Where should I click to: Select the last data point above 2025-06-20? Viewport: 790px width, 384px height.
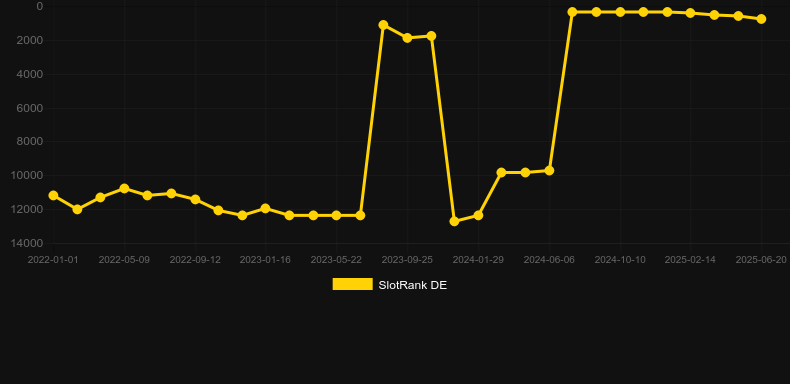(x=761, y=19)
